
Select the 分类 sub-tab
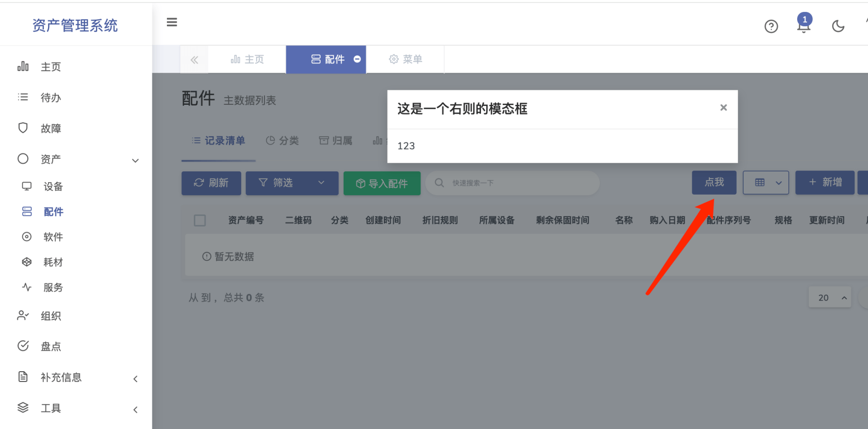coord(282,140)
